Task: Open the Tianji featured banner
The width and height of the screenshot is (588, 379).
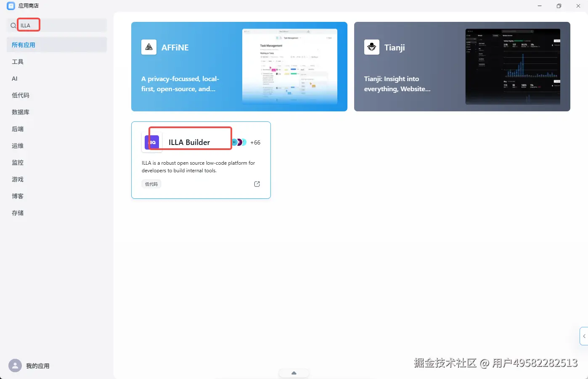Action: pos(462,66)
